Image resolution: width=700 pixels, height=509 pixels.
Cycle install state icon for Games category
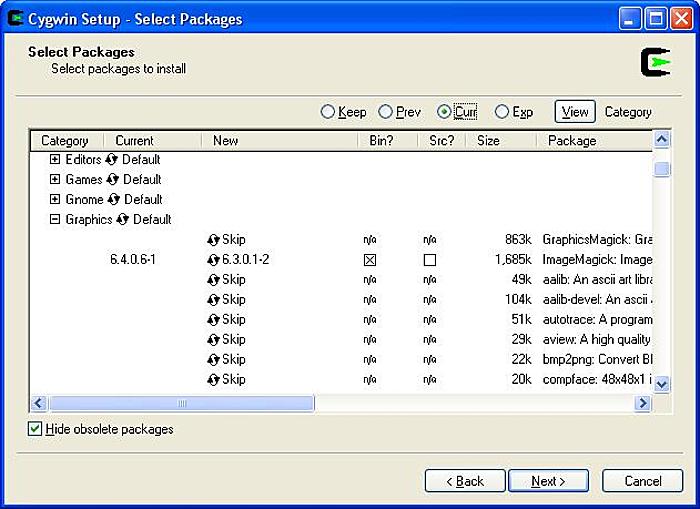pos(112,179)
